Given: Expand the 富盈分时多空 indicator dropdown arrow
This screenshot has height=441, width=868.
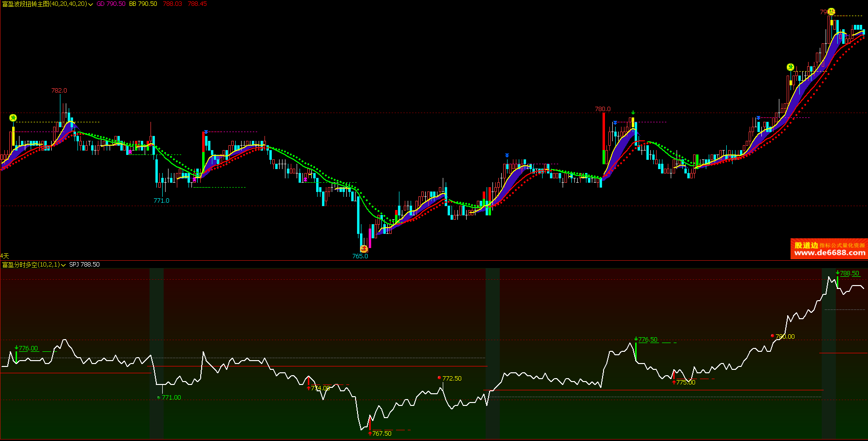Looking at the screenshot, I should pyautogui.click(x=63, y=265).
